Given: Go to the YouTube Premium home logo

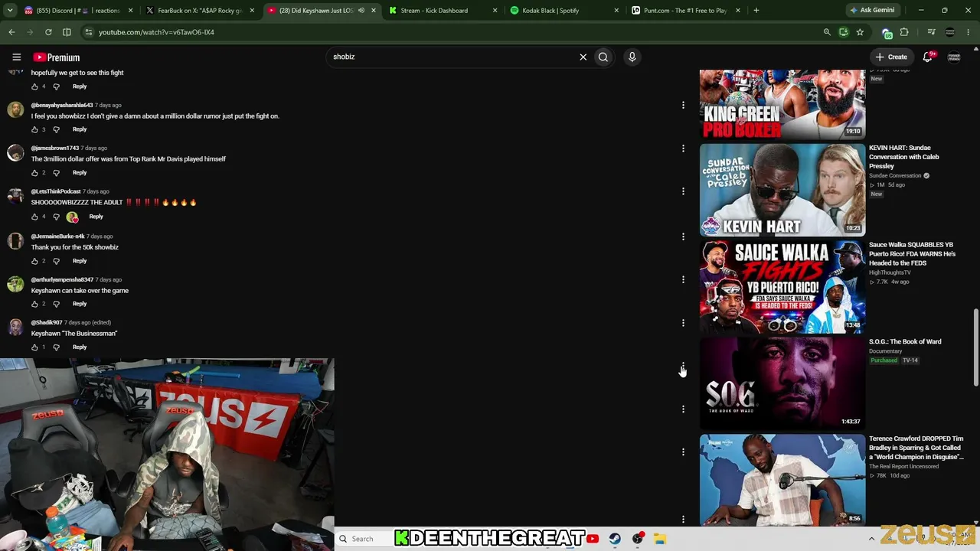Looking at the screenshot, I should tap(56, 57).
